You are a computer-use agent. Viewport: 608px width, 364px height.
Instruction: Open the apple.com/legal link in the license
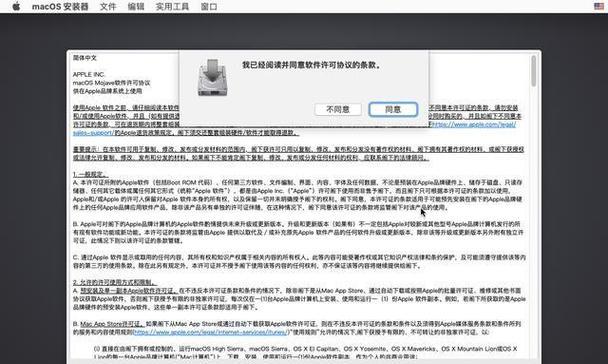473,124
